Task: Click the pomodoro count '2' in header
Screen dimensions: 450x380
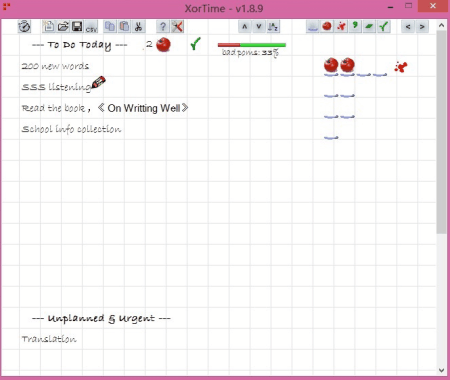Action: point(149,44)
